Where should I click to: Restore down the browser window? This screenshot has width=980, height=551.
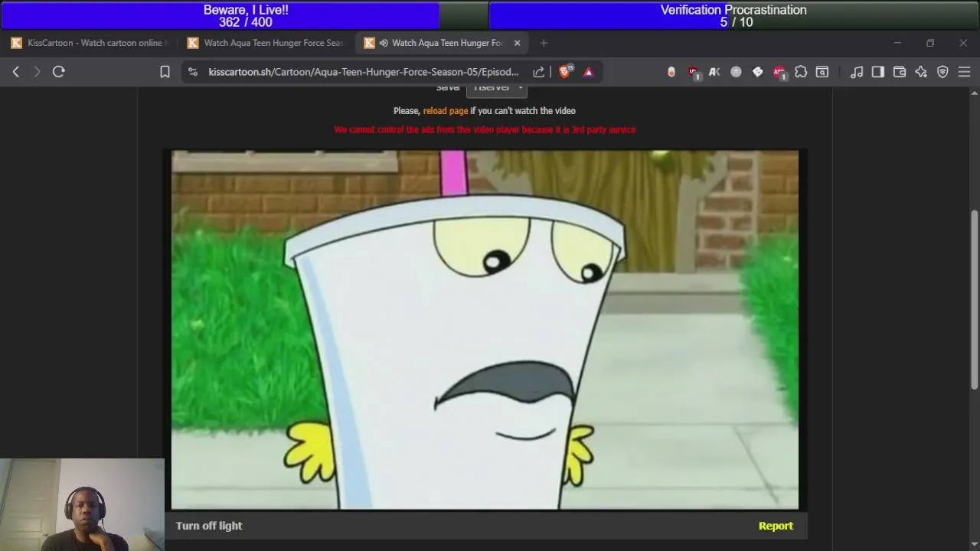[x=930, y=43]
